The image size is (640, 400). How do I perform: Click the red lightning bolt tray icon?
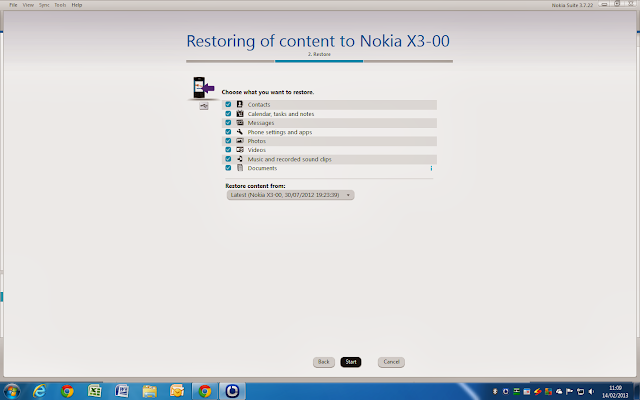538,391
